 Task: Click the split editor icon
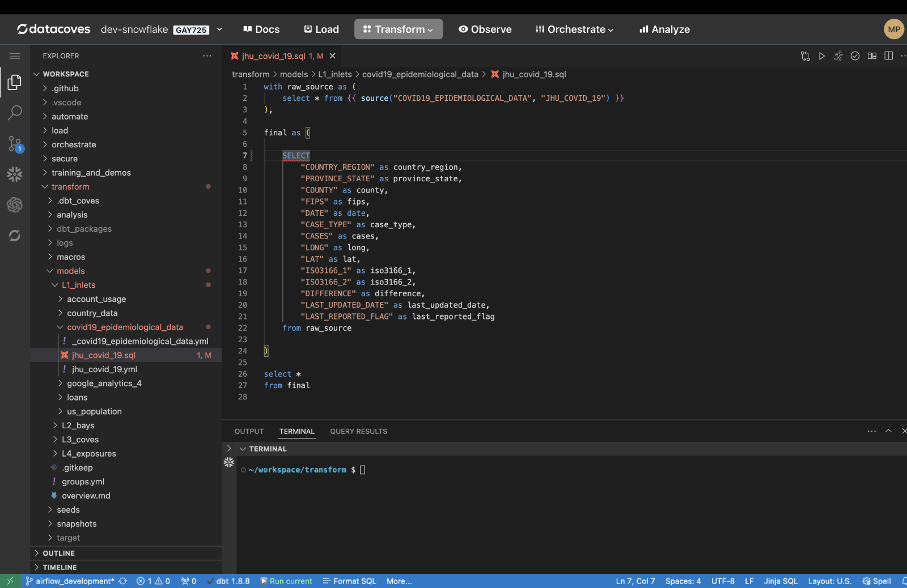click(x=889, y=56)
